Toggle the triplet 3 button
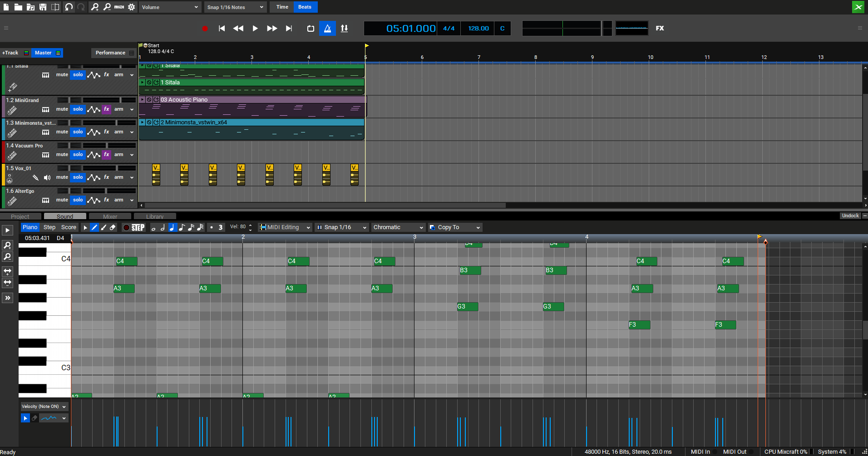The width and height of the screenshot is (868, 456). (x=221, y=227)
